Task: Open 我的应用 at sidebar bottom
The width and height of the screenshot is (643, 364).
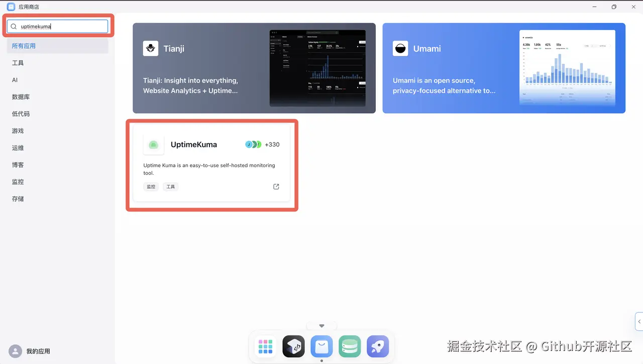Action: (x=38, y=351)
